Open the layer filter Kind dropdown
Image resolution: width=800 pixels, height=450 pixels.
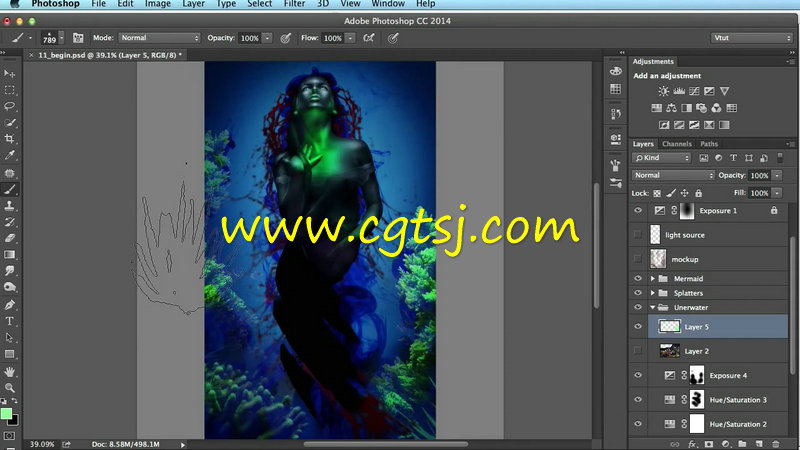point(661,158)
